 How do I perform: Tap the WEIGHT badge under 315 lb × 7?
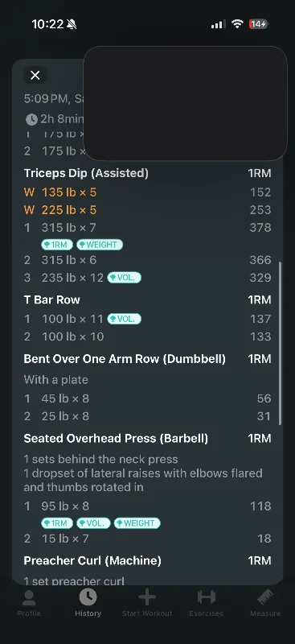click(x=100, y=245)
